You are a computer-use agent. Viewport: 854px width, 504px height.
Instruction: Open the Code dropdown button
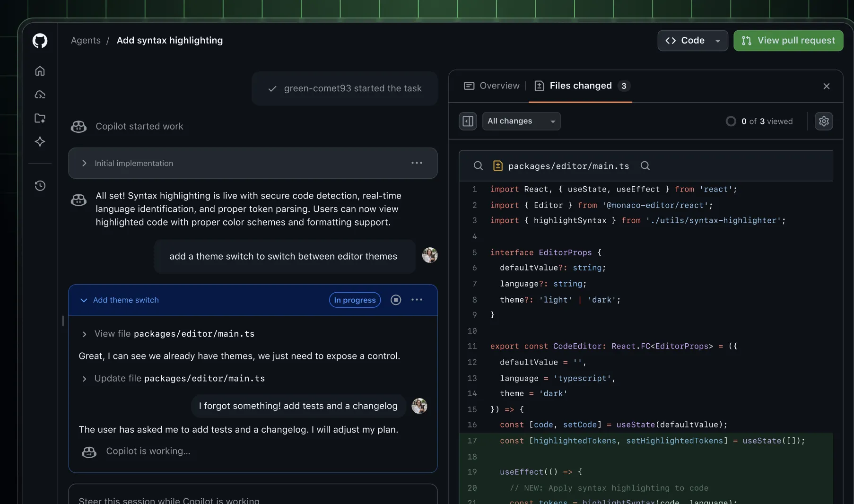pyautogui.click(x=692, y=41)
